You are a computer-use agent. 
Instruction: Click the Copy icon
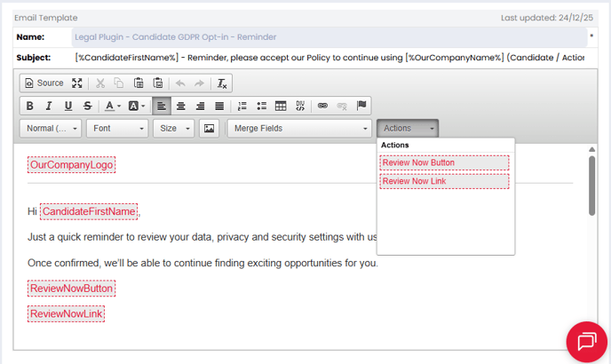[119, 83]
